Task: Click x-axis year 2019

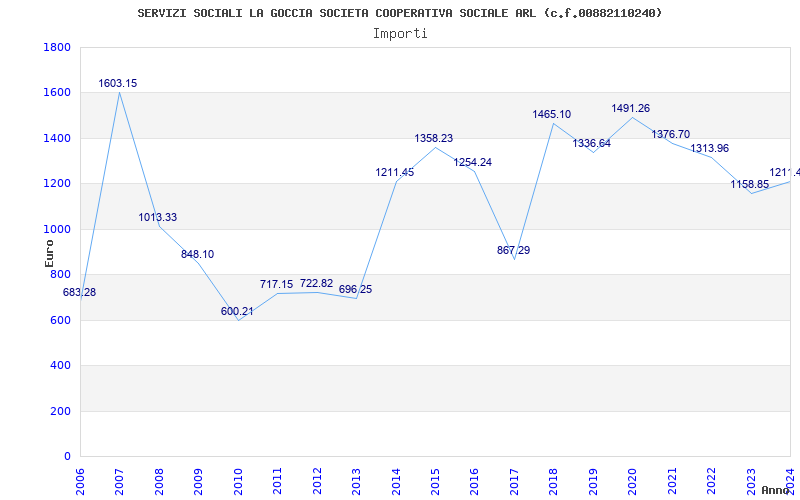Action: click(593, 481)
